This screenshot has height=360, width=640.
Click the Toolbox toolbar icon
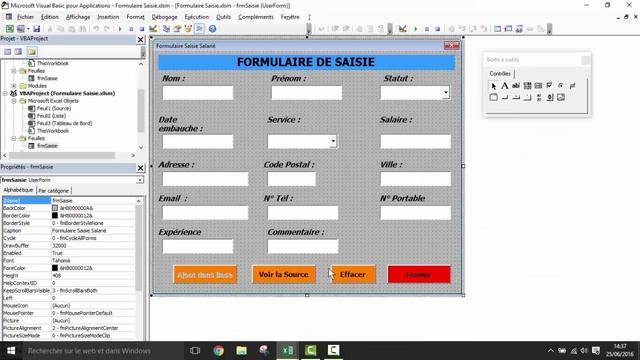pyautogui.click(x=199, y=29)
